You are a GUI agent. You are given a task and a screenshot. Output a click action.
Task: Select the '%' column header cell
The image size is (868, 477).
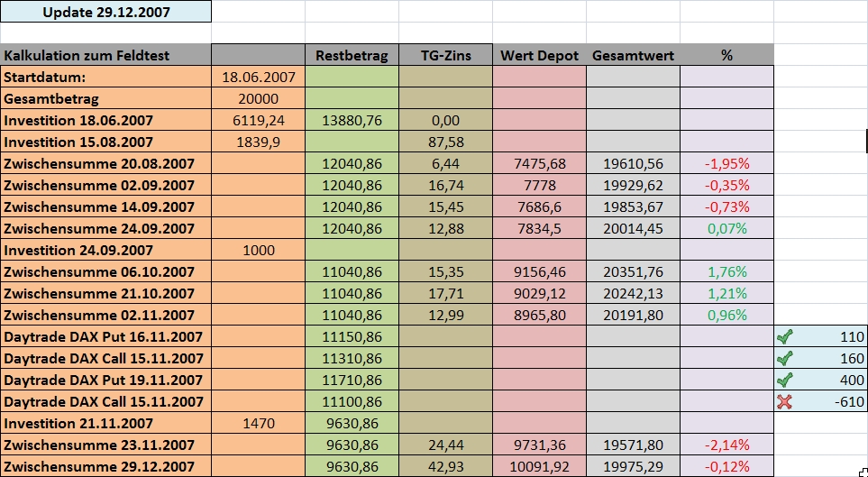point(726,55)
